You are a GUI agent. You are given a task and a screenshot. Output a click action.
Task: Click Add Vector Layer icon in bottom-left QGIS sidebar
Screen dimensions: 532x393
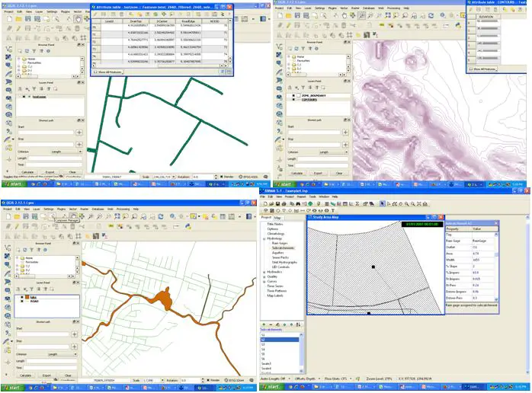pyautogui.click(x=8, y=248)
